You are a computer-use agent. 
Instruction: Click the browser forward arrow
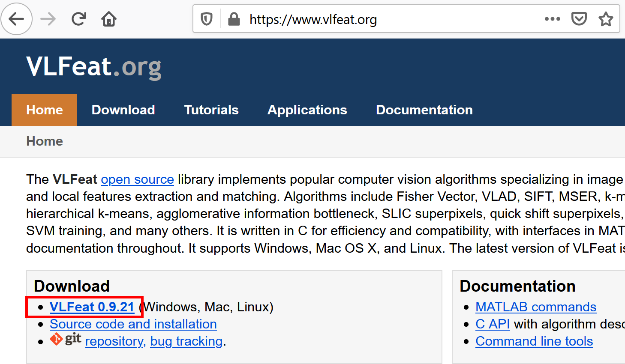point(48,19)
